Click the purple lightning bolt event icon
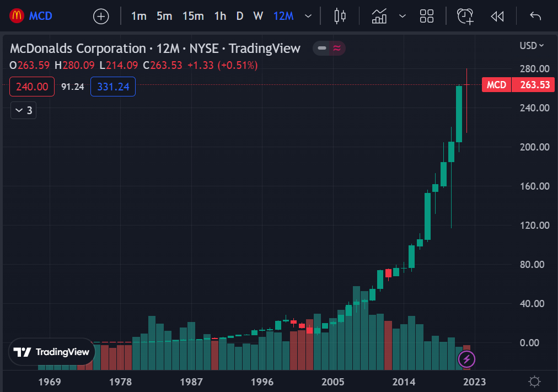558x392 pixels. click(x=466, y=359)
